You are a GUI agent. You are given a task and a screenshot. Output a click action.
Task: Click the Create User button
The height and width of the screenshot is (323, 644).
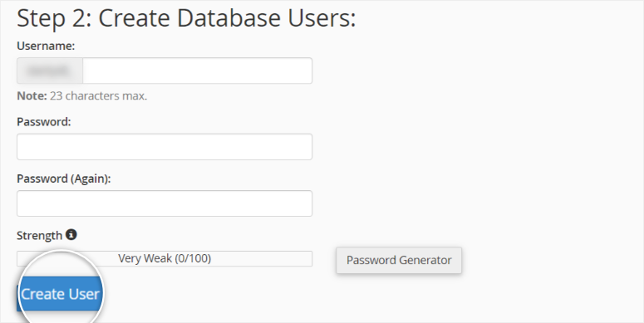60,294
